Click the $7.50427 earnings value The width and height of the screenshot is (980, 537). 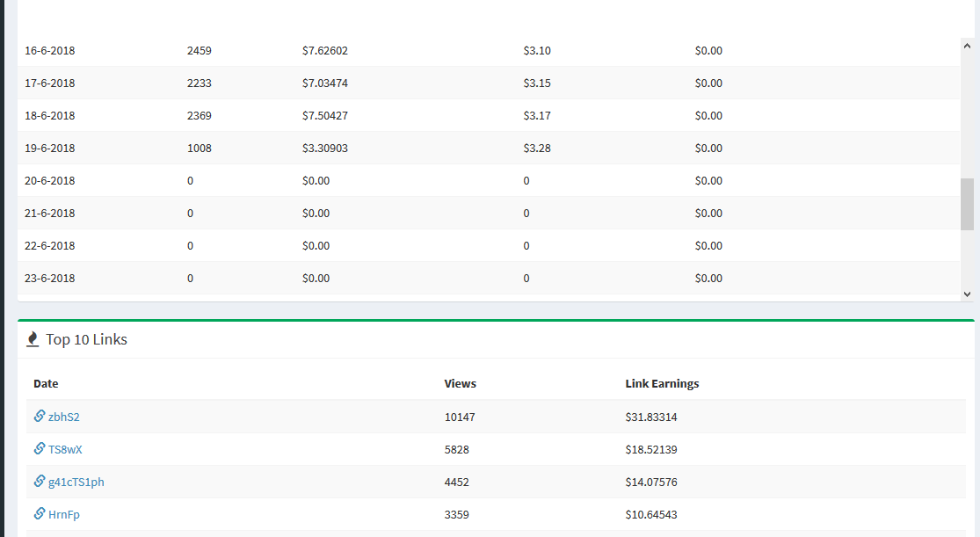(x=324, y=116)
